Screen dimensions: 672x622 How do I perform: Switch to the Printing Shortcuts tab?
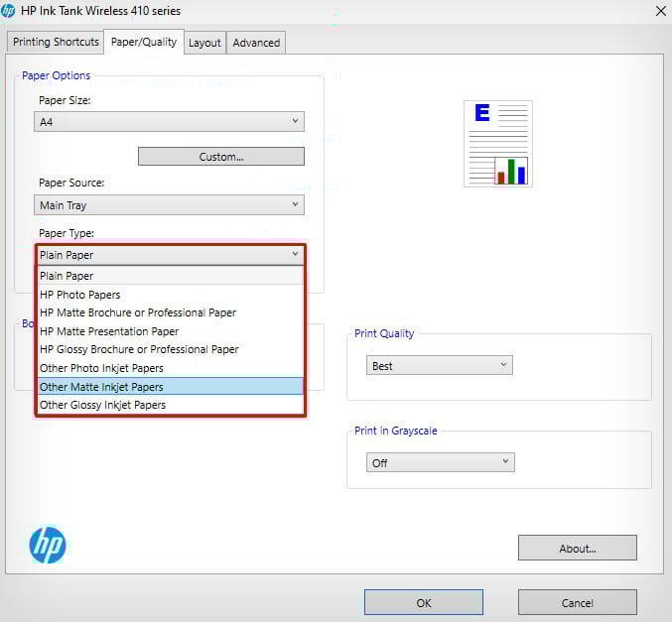56,42
